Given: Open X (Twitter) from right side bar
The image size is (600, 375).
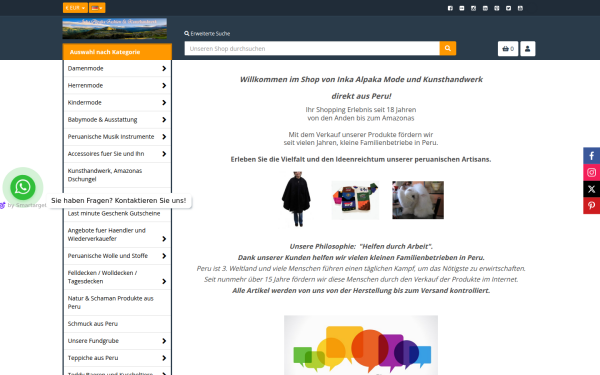Looking at the screenshot, I should click(x=592, y=189).
